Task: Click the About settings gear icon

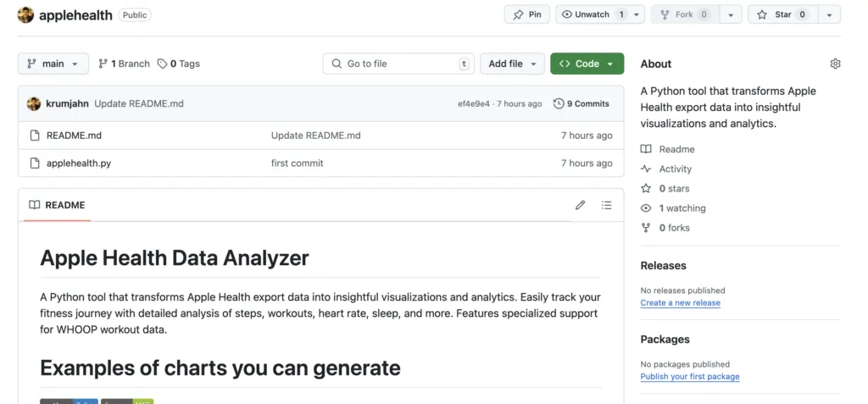Action: click(x=835, y=64)
